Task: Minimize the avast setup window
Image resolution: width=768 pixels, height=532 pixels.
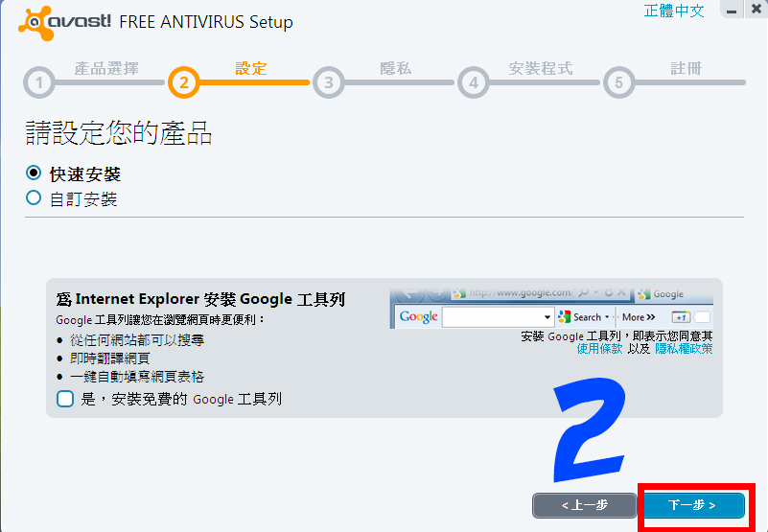Action: [732, 10]
